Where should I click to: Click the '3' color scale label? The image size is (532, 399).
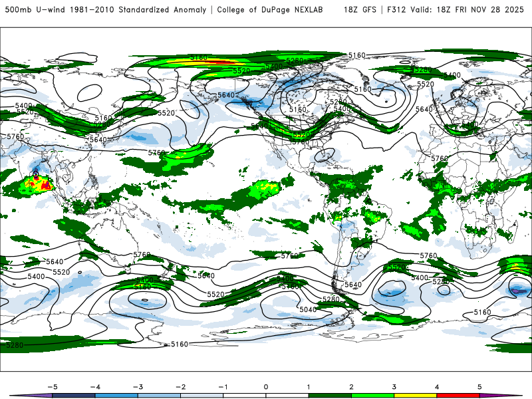point(394,387)
